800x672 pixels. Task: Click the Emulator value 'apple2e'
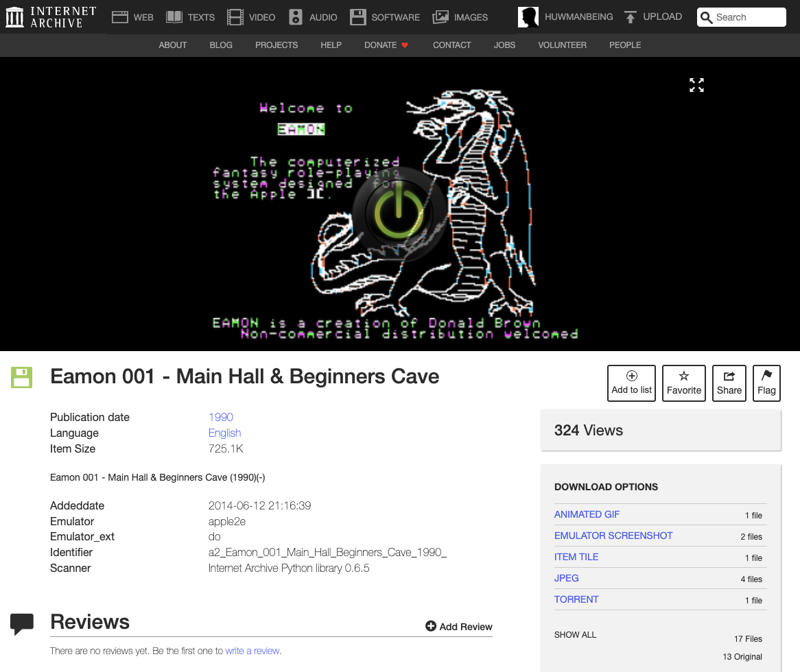(227, 522)
